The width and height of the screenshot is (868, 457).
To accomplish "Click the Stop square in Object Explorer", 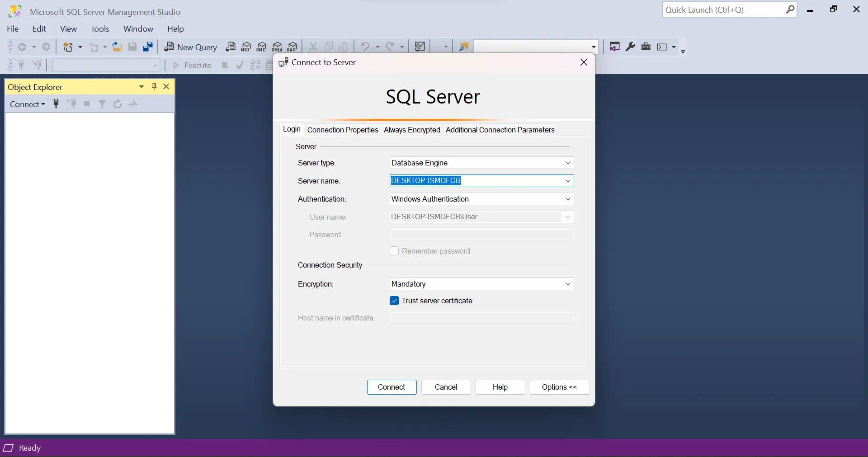I will pos(87,104).
